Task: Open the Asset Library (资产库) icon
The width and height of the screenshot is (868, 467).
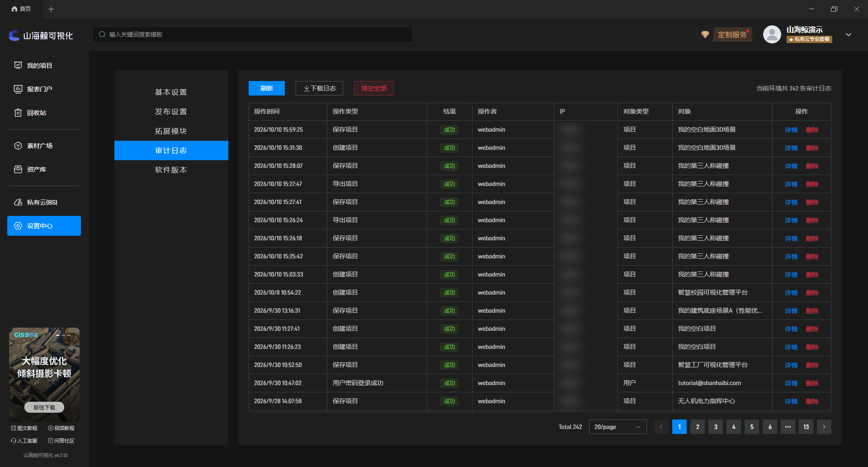Action: pos(18,169)
